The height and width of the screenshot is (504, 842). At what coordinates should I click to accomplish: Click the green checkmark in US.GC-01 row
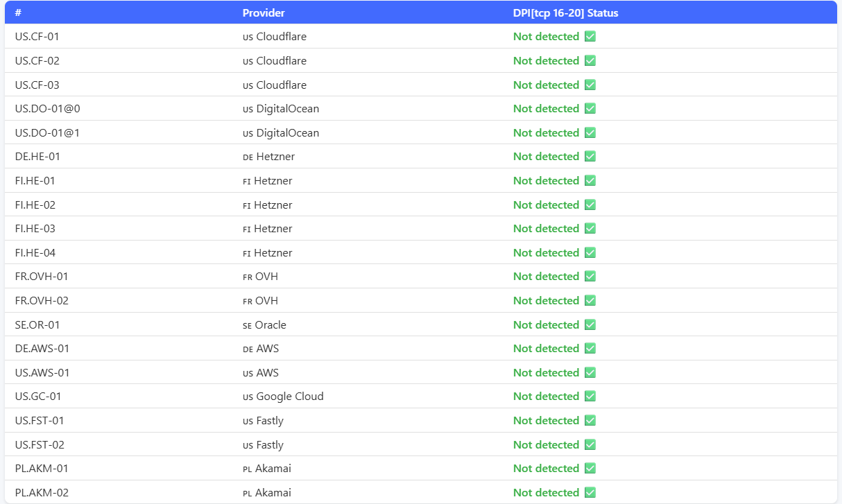click(590, 397)
